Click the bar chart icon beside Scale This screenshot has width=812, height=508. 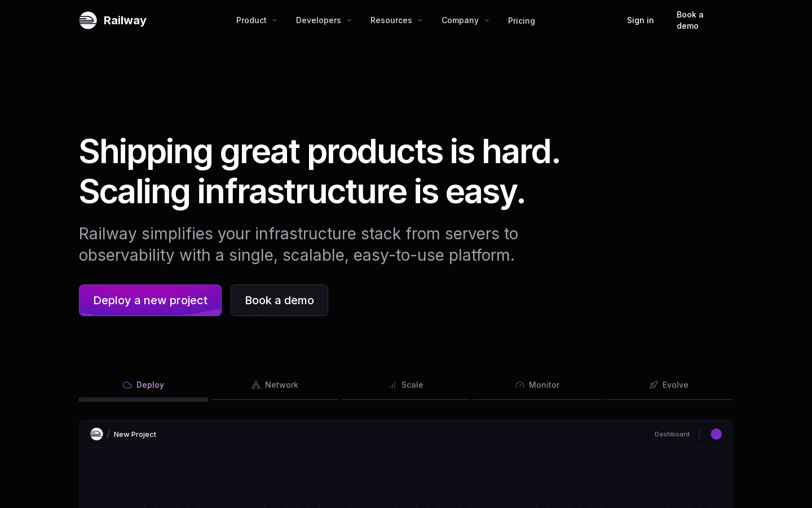[392, 385]
